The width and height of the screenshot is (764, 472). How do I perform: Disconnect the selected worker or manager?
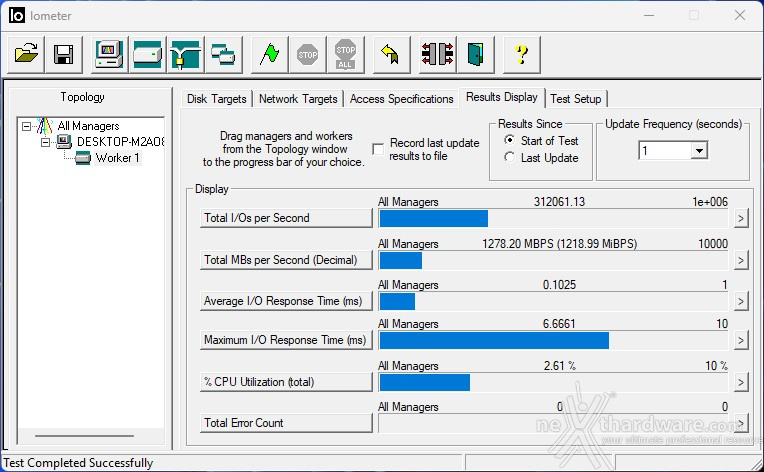(438, 54)
